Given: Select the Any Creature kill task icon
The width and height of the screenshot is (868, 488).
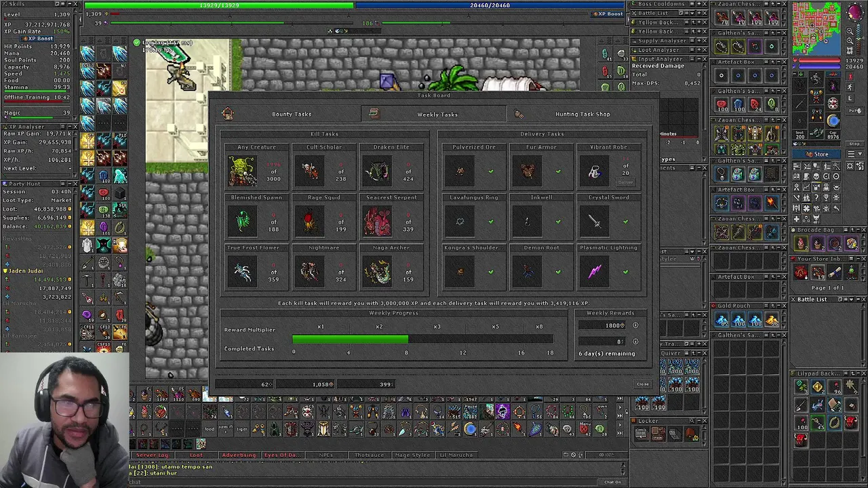Looking at the screenshot, I should pos(243,171).
